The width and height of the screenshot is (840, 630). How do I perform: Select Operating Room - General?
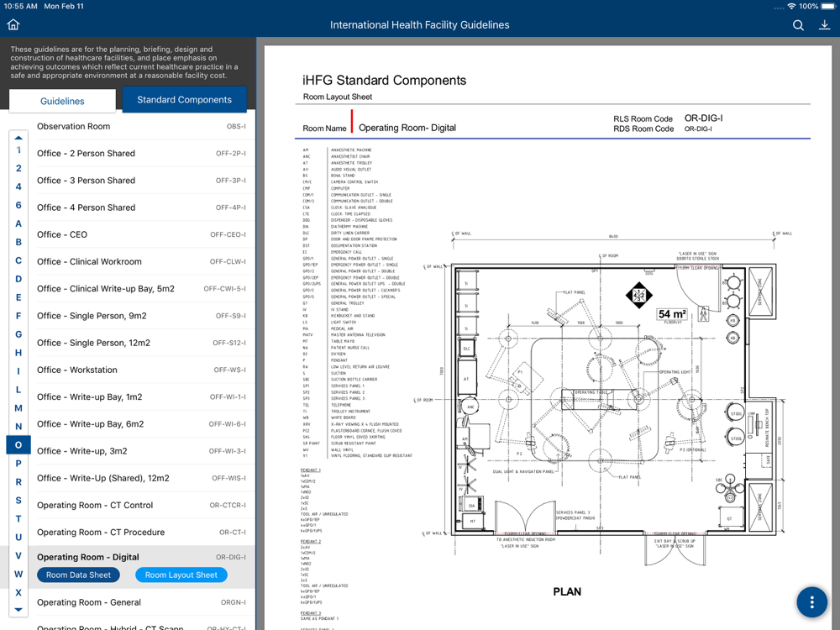pos(141,602)
